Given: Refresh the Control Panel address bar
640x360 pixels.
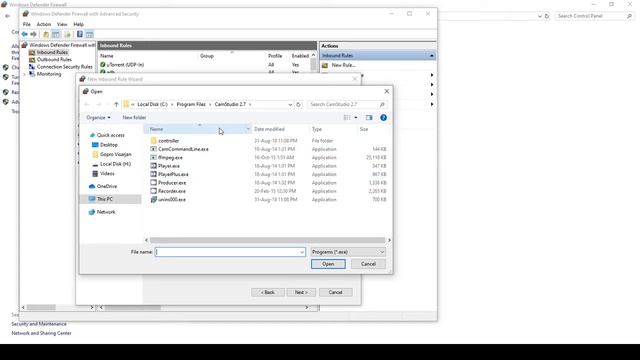Looking at the screenshot, I should click(x=547, y=16).
